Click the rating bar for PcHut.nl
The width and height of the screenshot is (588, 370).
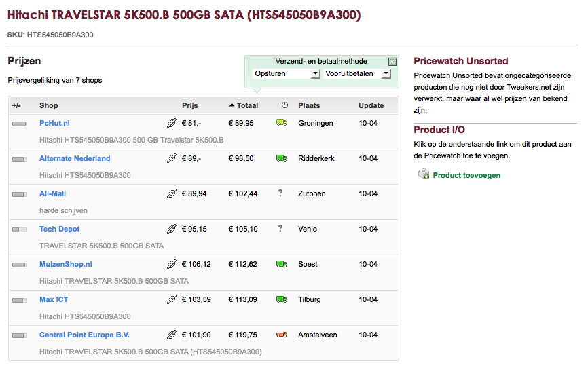point(20,124)
